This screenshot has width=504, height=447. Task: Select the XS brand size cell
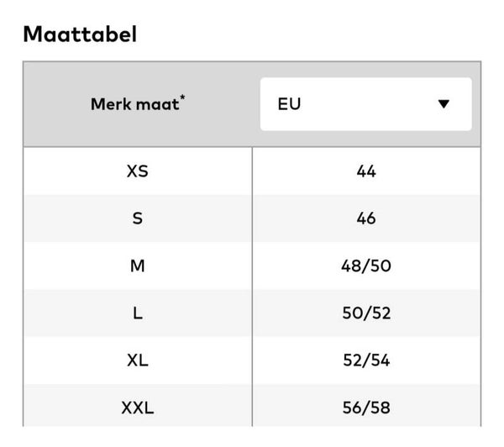point(137,171)
